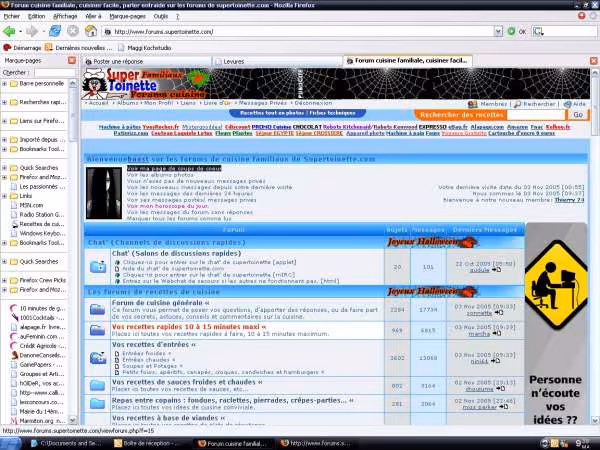Click the Stop loading icon
Screen dimensions: 600x450
pos(73,31)
